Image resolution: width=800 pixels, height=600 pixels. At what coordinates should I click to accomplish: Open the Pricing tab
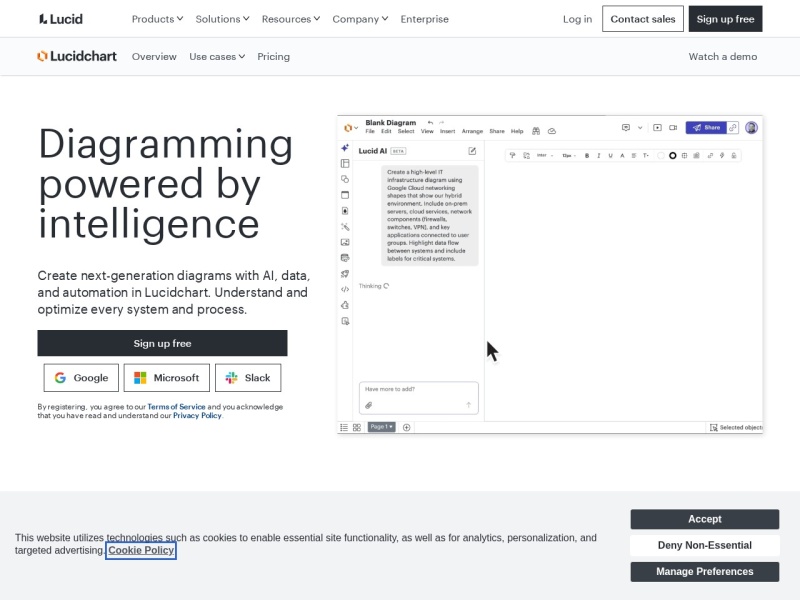pyautogui.click(x=273, y=57)
